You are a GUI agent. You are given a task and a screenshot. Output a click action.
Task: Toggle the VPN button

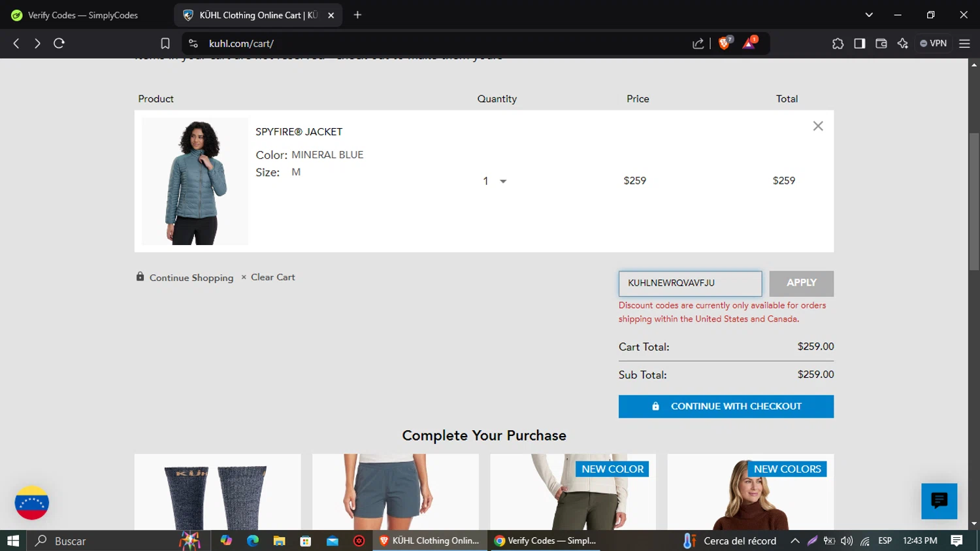(933, 43)
